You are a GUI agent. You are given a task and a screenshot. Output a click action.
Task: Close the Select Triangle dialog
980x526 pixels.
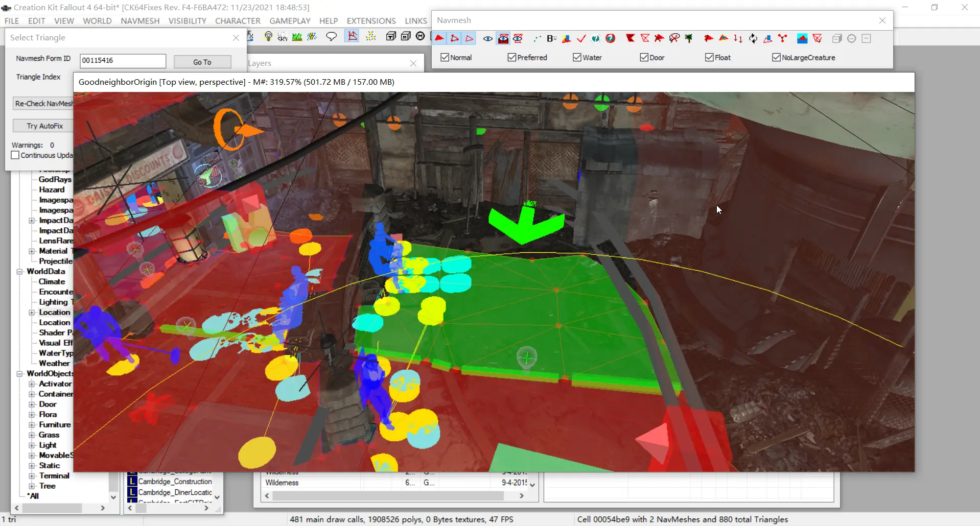pos(236,38)
